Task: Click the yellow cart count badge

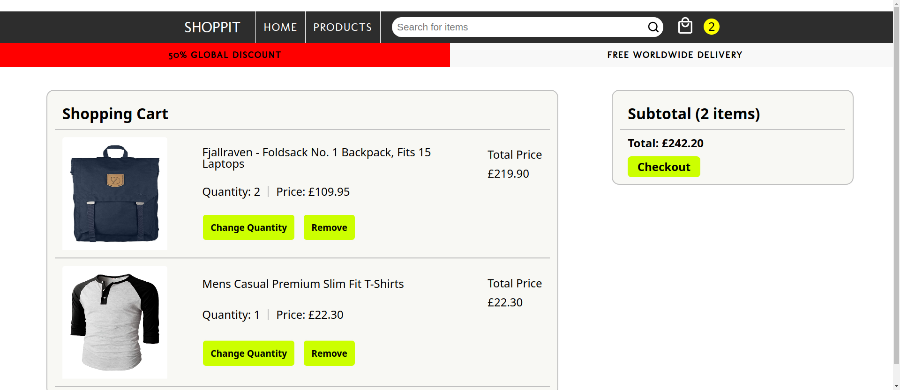Action: click(x=711, y=27)
